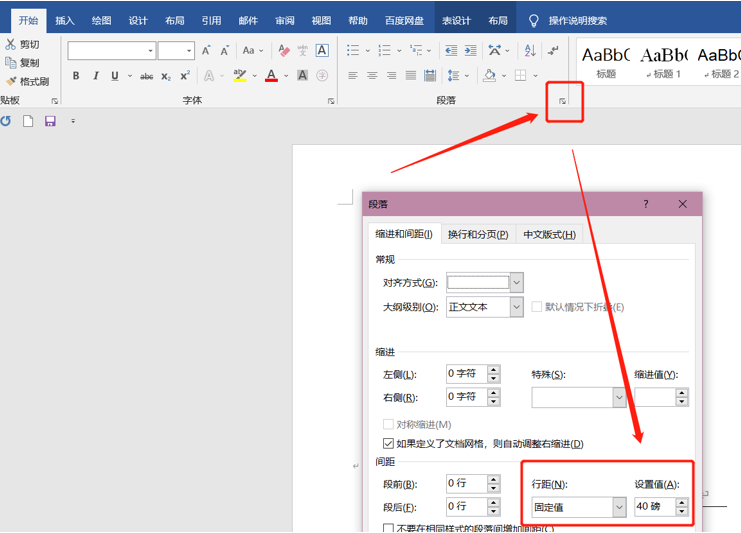
Task: Open the 插入 ribbon tab
Action: [x=64, y=20]
